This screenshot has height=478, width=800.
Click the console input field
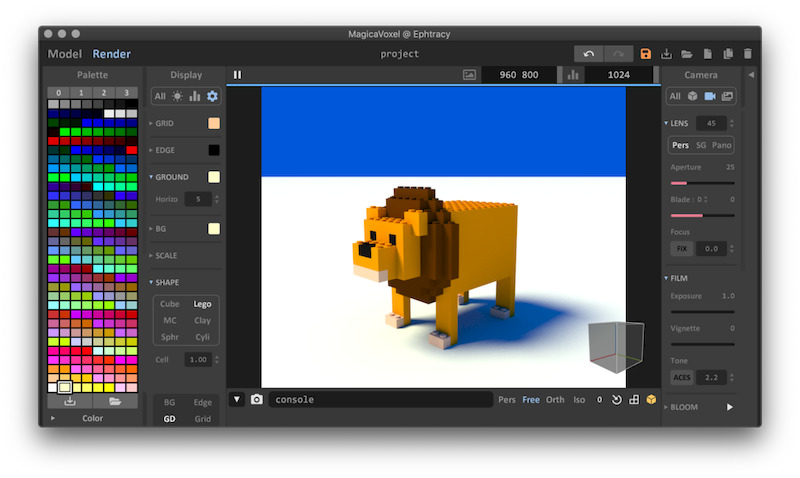tap(380, 400)
